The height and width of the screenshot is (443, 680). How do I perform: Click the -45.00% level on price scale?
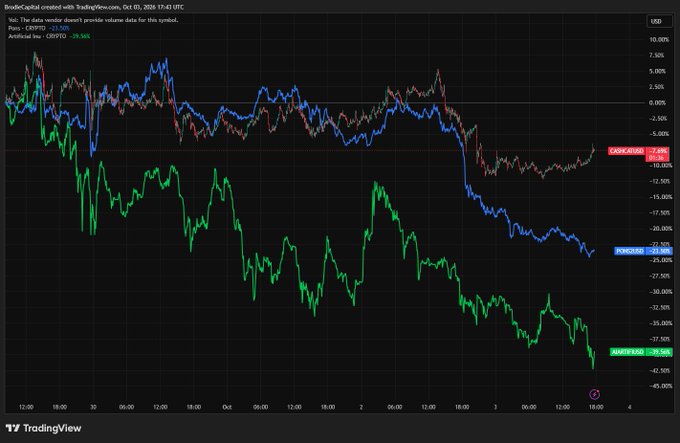(x=660, y=386)
